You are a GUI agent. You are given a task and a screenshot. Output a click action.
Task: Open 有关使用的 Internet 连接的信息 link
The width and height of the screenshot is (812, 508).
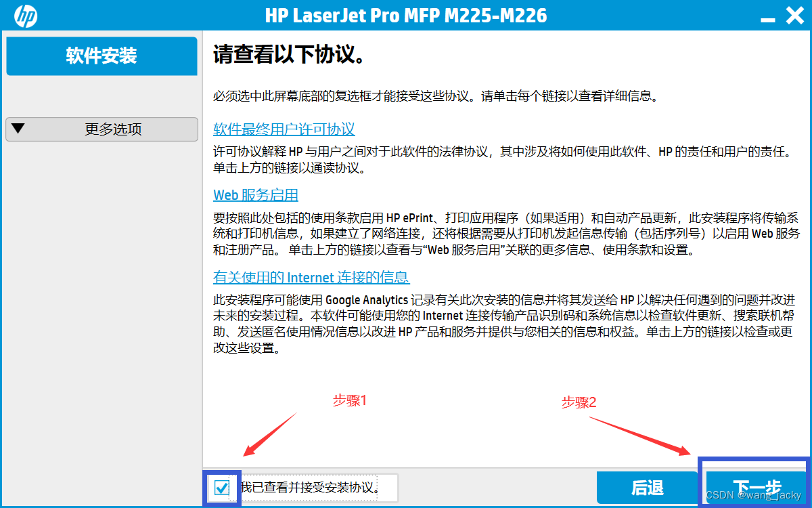pos(311,278)
